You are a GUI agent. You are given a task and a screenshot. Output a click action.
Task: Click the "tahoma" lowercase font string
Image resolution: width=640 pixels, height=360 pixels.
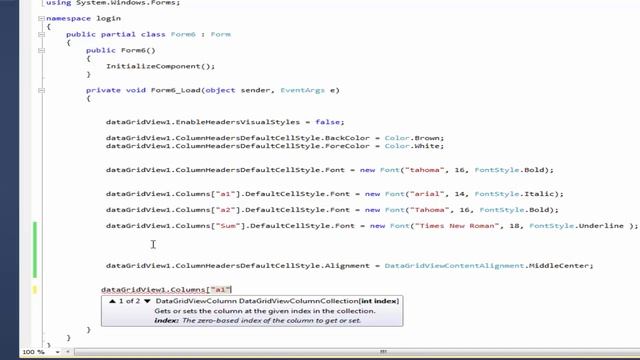[424, 170]
